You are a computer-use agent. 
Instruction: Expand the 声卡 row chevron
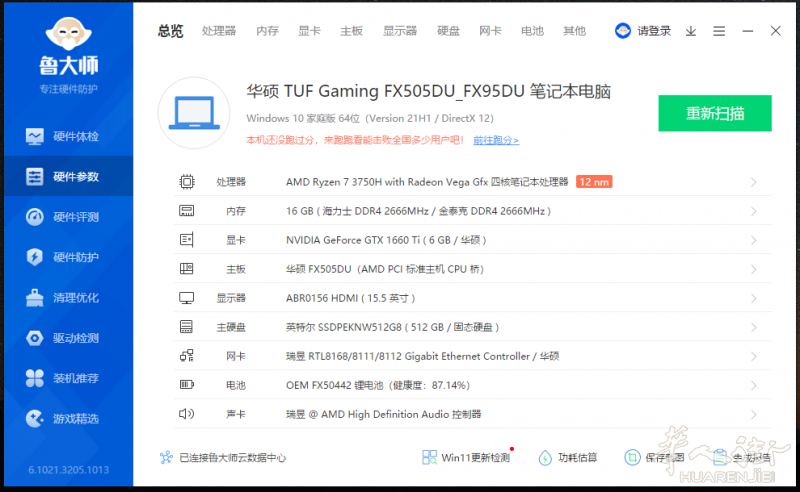tap(754, 415)
